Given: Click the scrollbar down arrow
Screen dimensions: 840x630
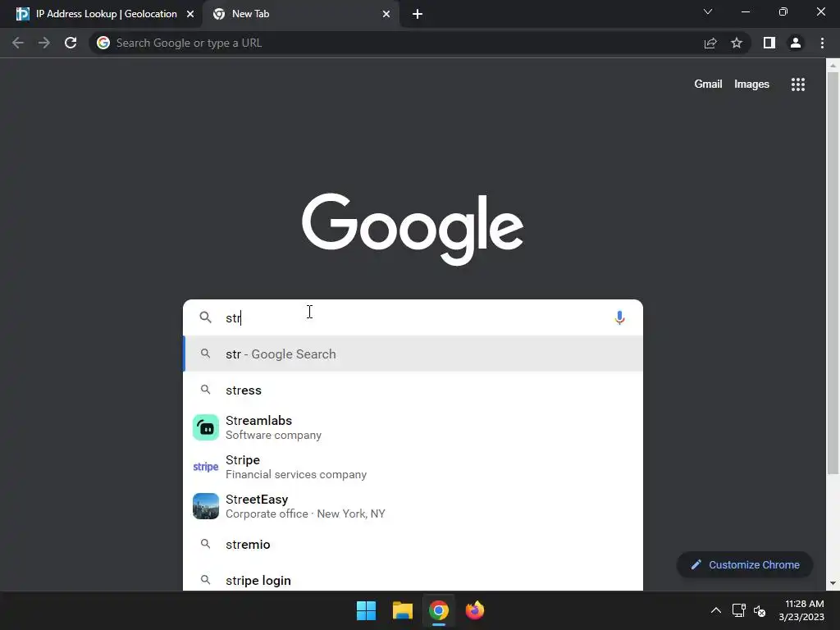Looking at the screenshot, I should (x=833, y=583).
